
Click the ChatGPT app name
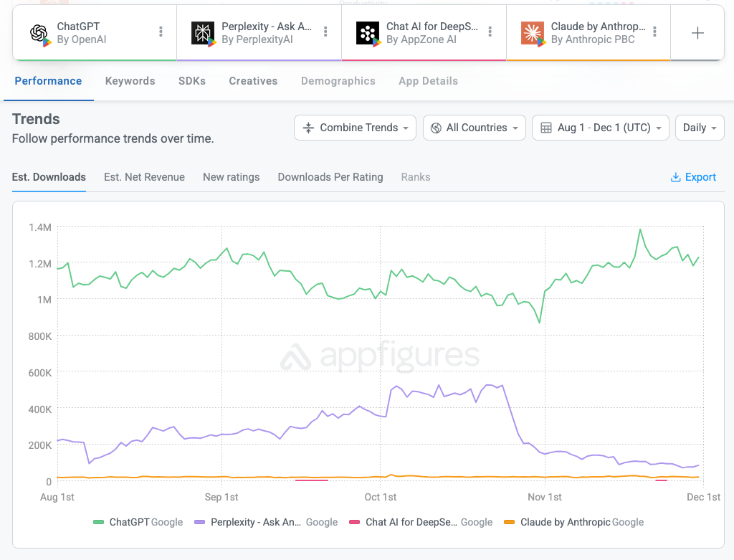pyautogui.click(x=78, y=27)
